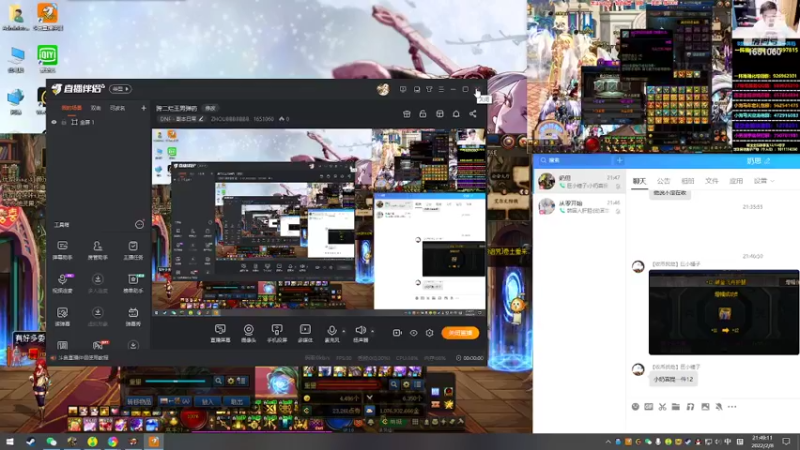This screenshot has width=800, height=450.
Task: Open the 弹幕秀 tool in the toolbox
Action: (x=133, y=316)
